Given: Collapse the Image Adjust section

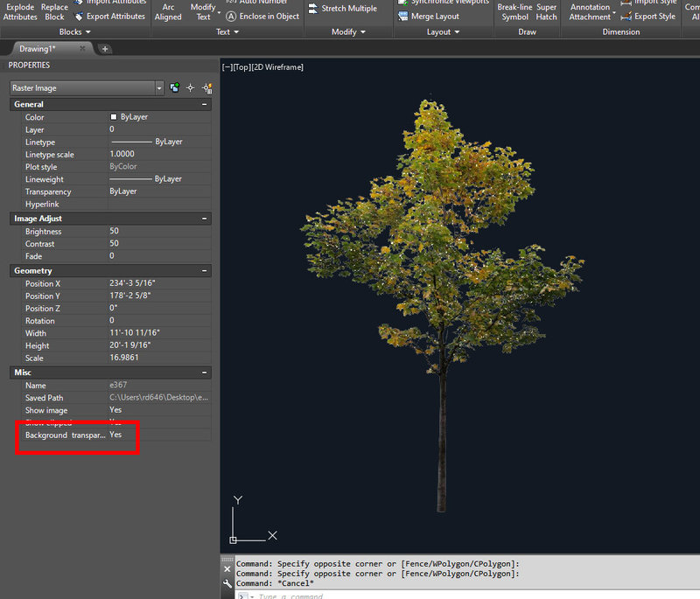Looking at the screenshot, I should pos(205,219).
